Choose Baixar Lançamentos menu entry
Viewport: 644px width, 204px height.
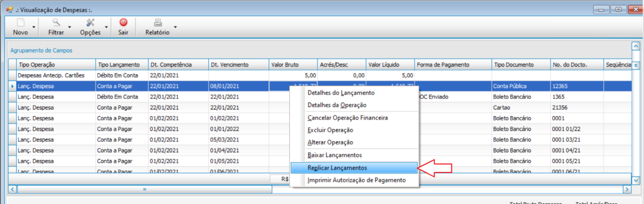355,155
